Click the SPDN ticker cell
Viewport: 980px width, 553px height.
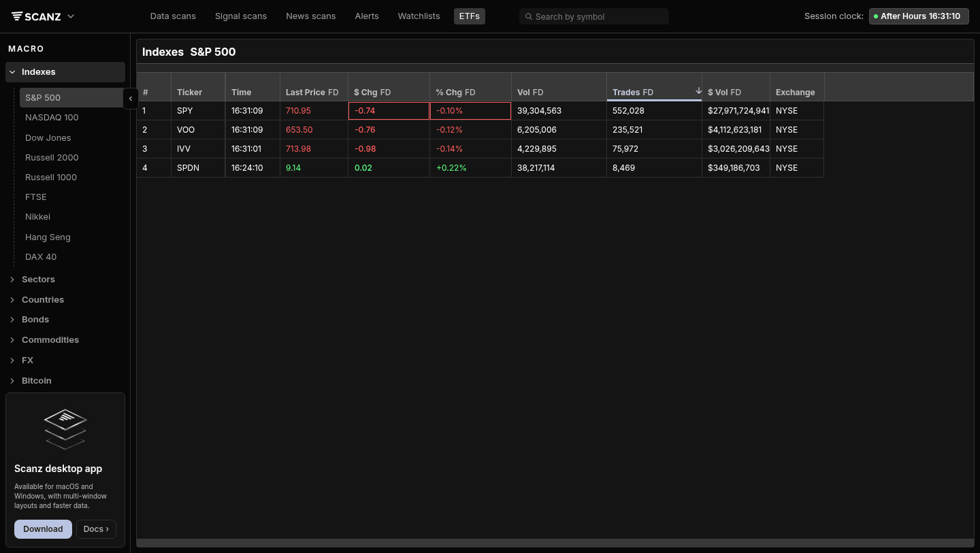coord(198,168)
